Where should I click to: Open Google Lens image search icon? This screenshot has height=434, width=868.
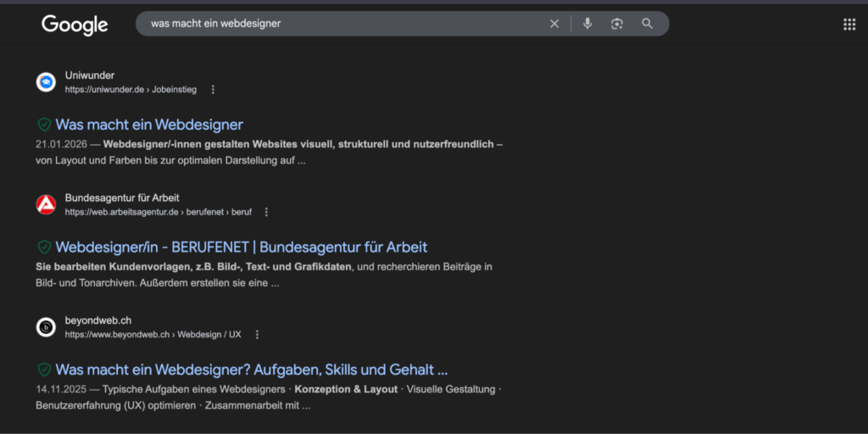tap(617, 24)
